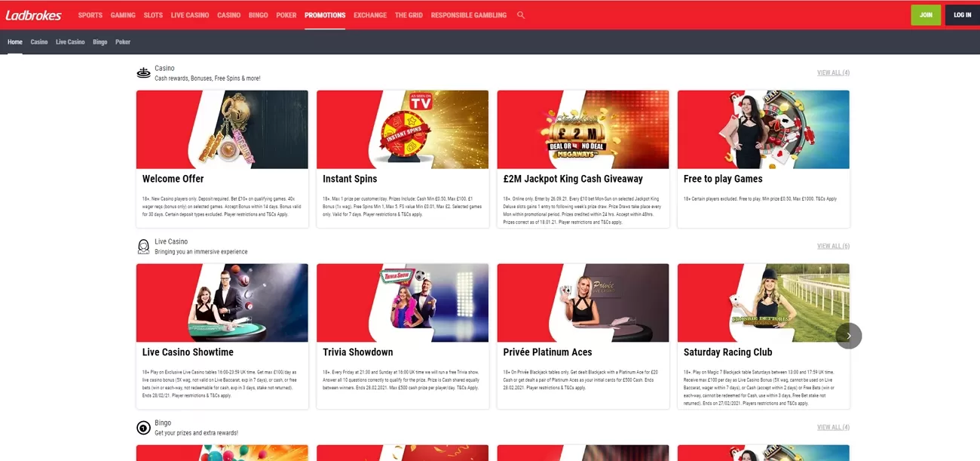The image size is (980, 461).
Task: Open the Gaming menu
Action: coord(123,15)
